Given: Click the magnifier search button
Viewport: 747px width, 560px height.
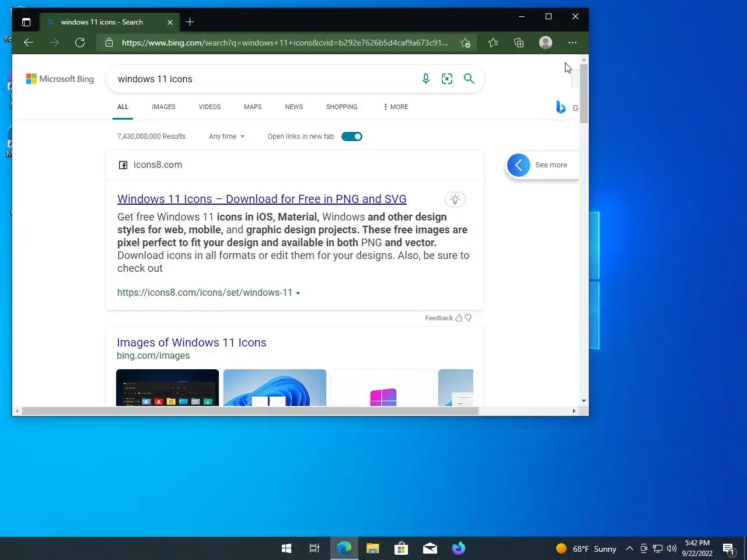Looking at the screenshot, I should (469, 79).
